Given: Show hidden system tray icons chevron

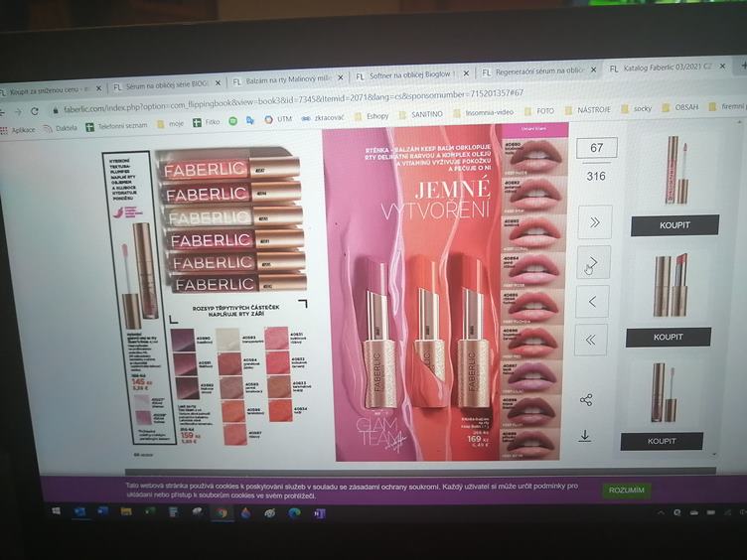Looking at the screenshot, I should click(662, 513).
